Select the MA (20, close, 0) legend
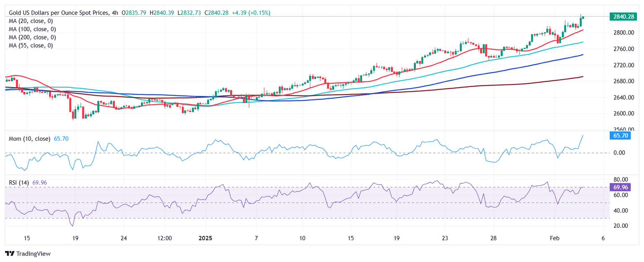Viewport: 644px width, 262px height. (x=32, y=21)
